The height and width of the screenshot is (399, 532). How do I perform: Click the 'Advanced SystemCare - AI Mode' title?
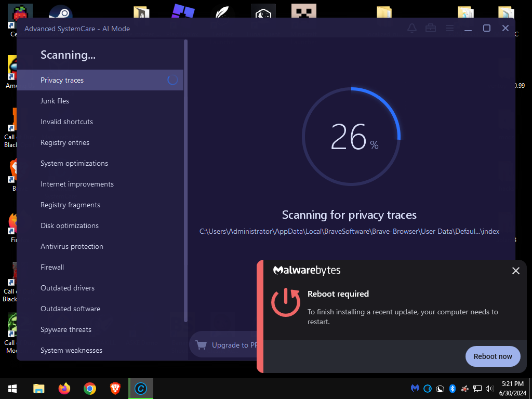tap(77, 29)
